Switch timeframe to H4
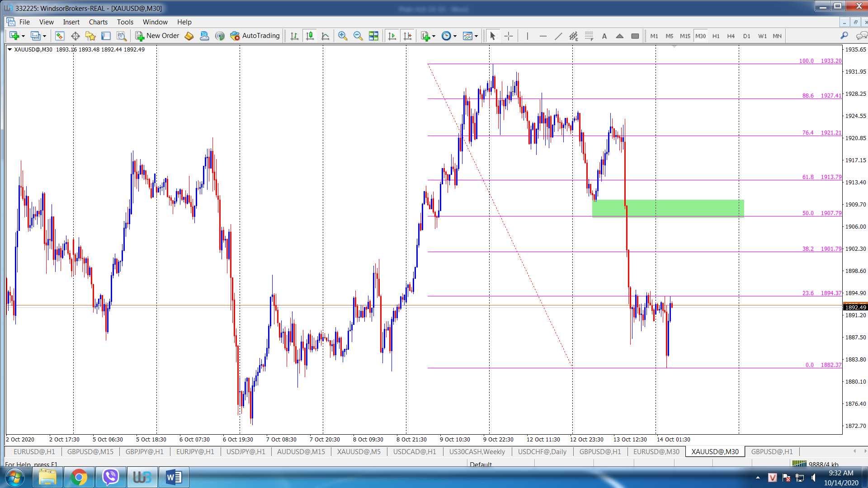The image size is (868, 488). (x=731, y=36)
